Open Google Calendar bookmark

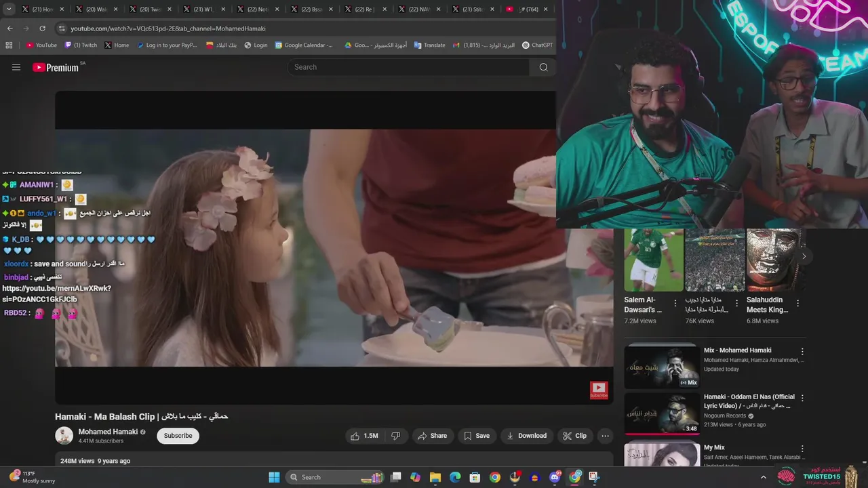tap(304, 45)
